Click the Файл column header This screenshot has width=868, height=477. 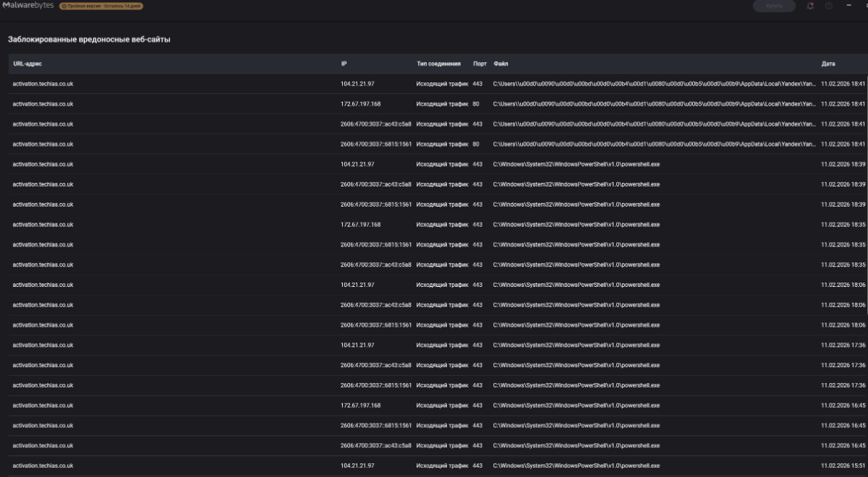coord(501,64)
